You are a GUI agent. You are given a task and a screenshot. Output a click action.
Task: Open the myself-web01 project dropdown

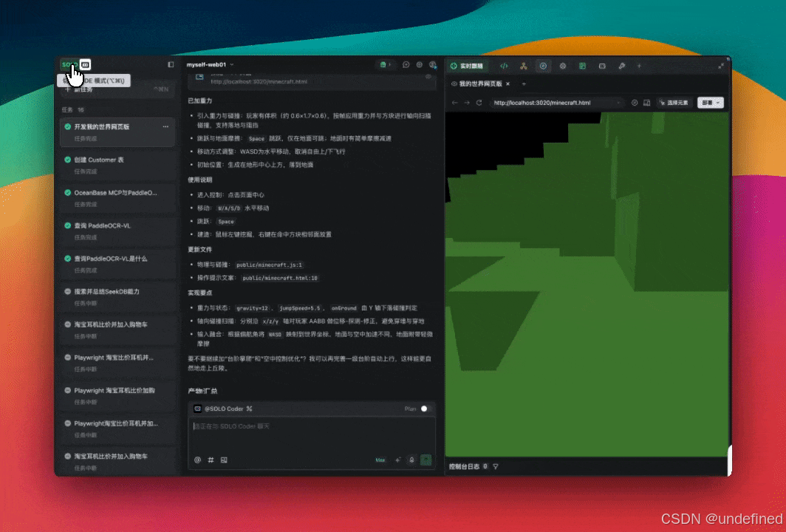pos(210,65)
